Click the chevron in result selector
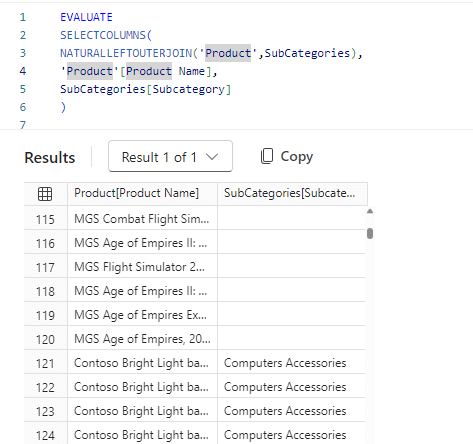Image resolution: width=473 pixels, height=444 pixels. [x=212, y=157]
